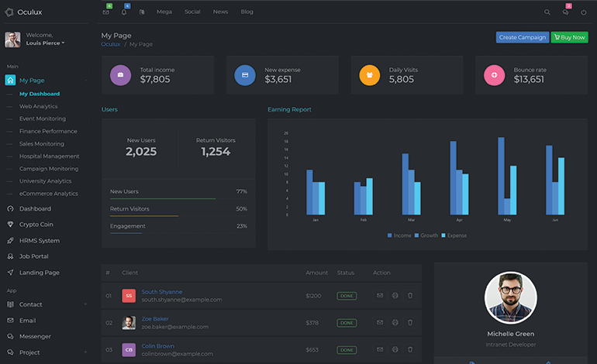Select My Dashboard in sidebar
The width and height of the screenshot is (597, 364).
[40, 94]
